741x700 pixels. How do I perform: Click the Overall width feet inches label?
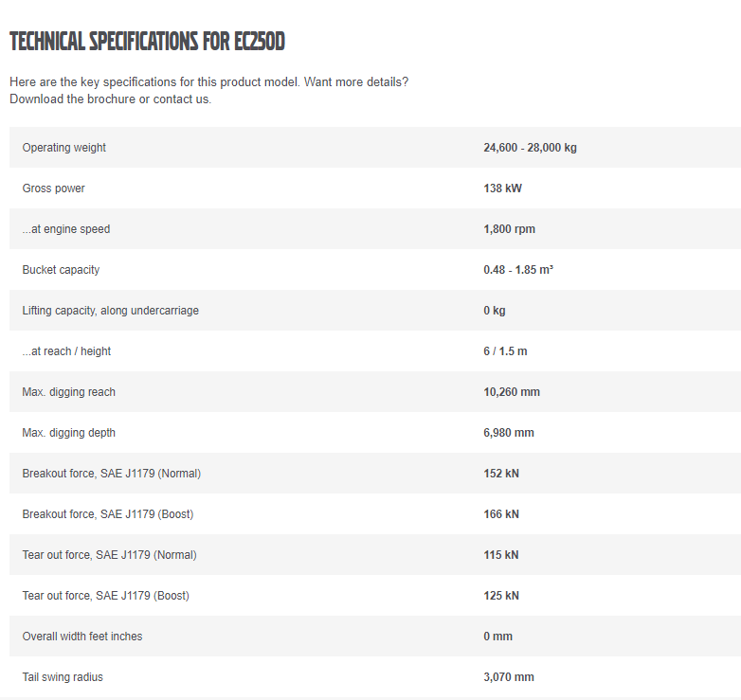tap(82, 637)
